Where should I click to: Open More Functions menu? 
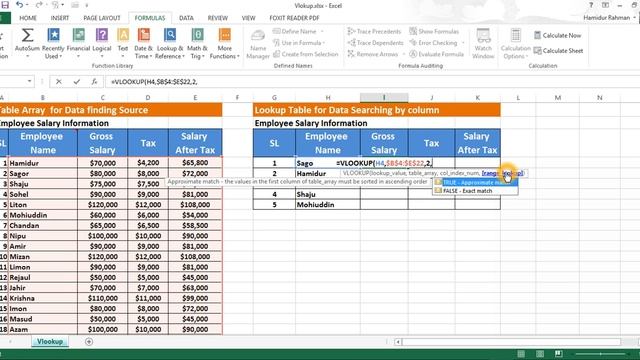(224, 44)
